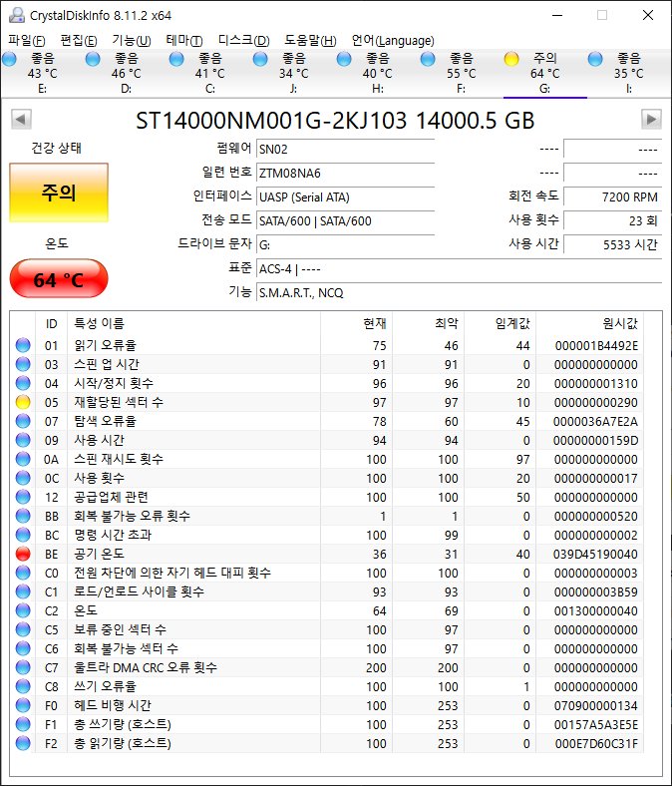Select disk F: at 55 °C

pyautogui.click(x=461, y=73)
